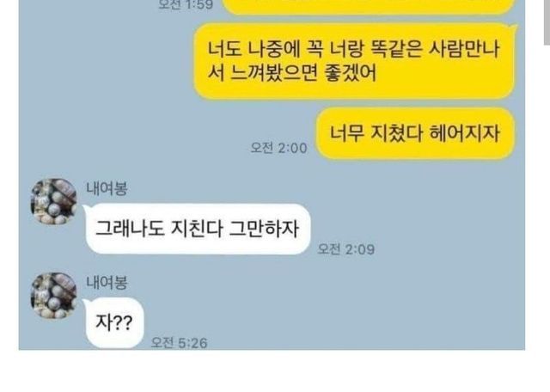The height and width of the screenshot is (392, 550).
Task: Click sender name 내여봉 above 자?? bubble
Action: [x=107, y=283]
